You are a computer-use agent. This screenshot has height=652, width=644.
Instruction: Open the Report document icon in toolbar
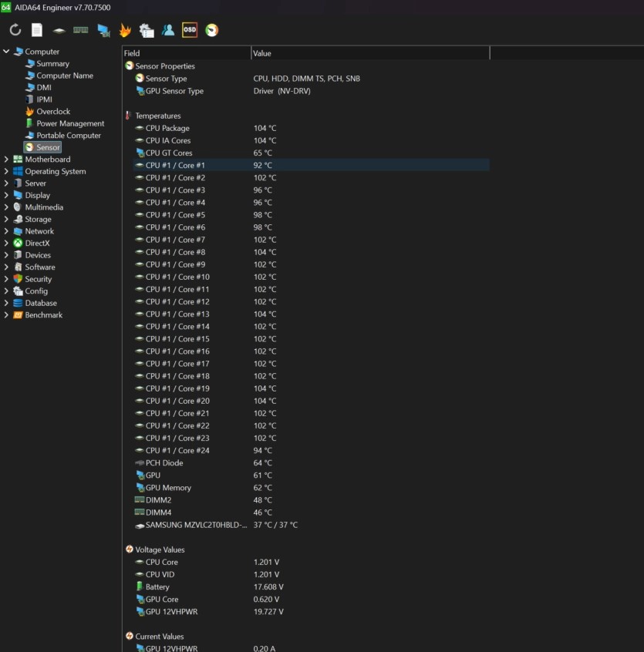37,30
